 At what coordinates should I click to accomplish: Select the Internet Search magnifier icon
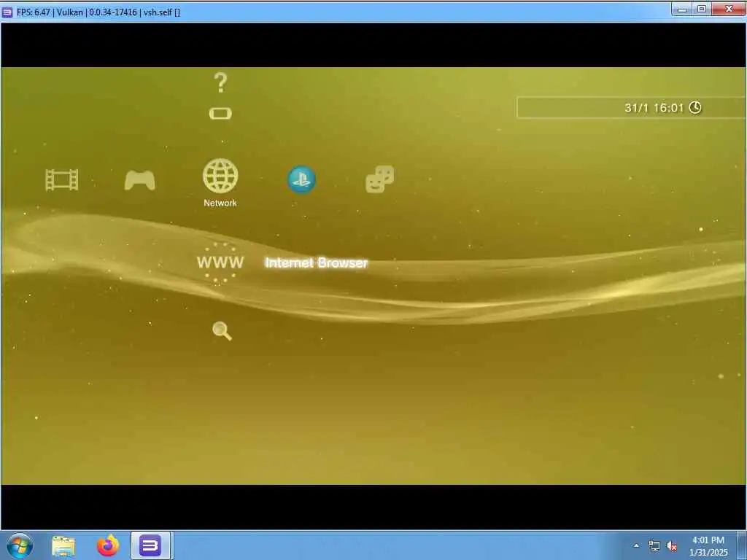pos(222,331)
